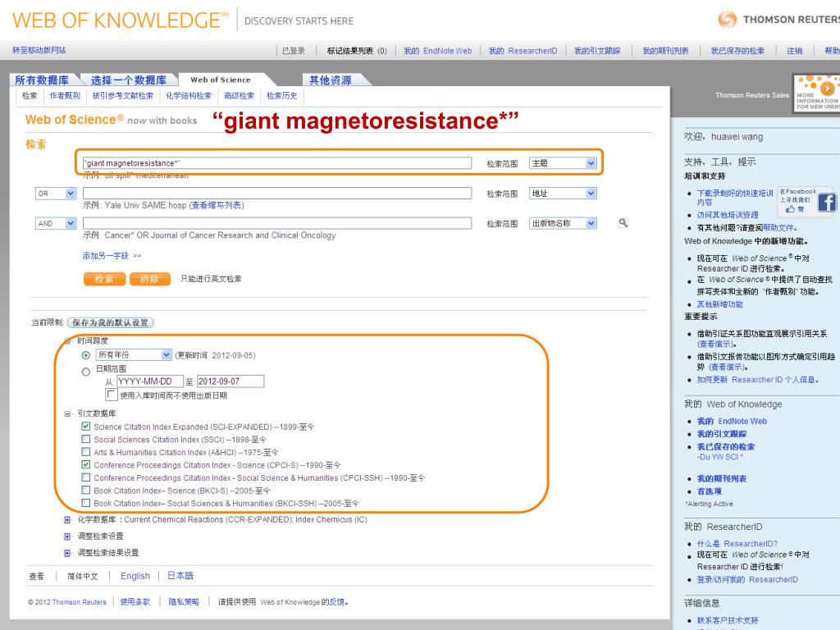Click the Facebook thumbs-up like icon
This screenshot has height=630, width=840.
click(x=791, y=209)
